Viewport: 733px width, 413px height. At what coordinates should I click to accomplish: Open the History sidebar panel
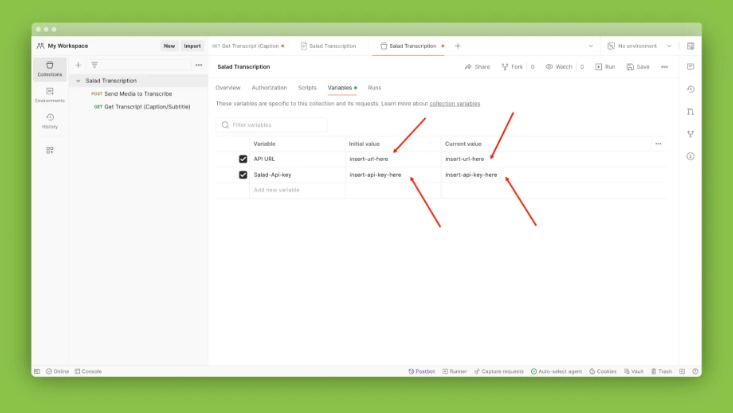pos(49,120)
